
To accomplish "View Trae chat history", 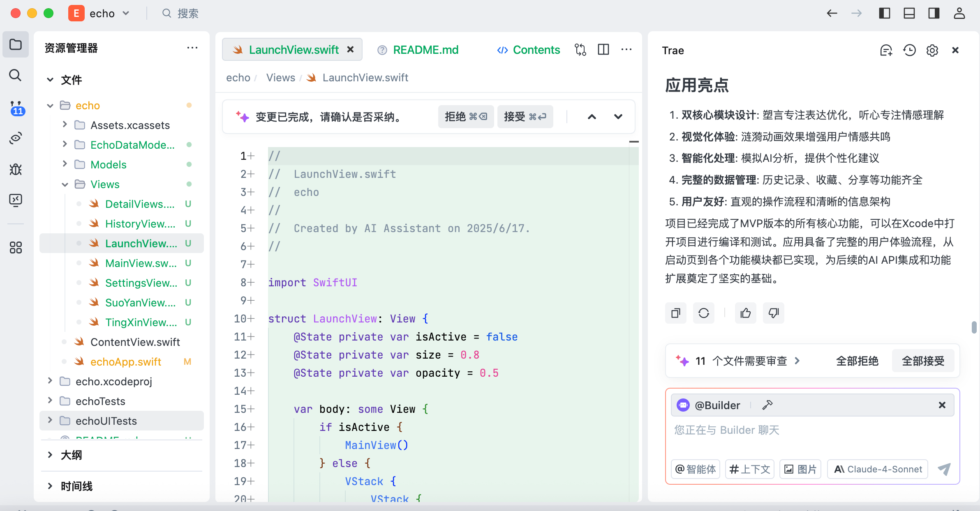I will (909, 50).
